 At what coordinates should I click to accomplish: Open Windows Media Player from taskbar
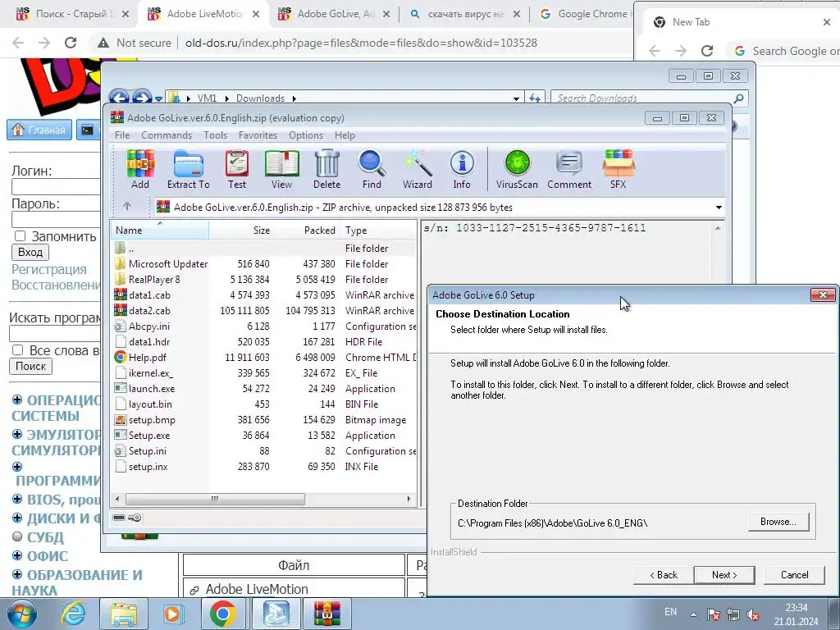[x=172, y=614]
